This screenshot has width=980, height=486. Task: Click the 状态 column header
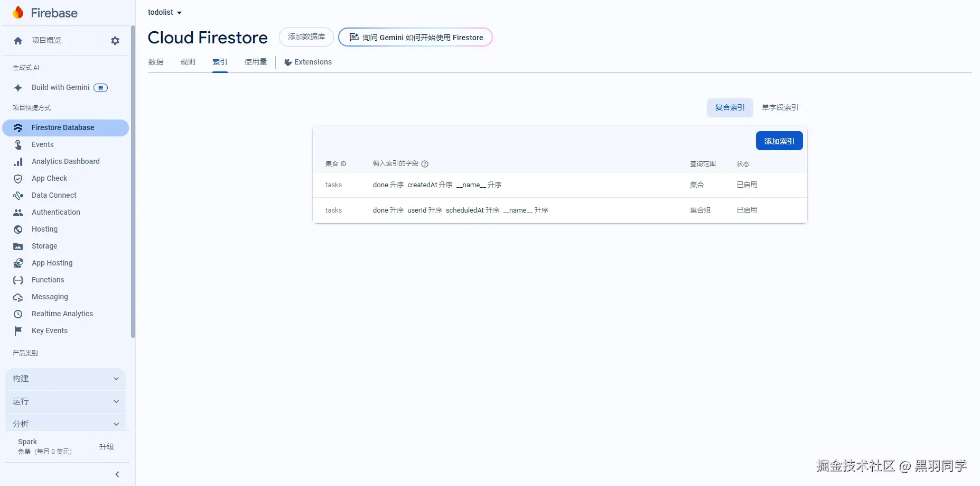click(x=743, y=164)
